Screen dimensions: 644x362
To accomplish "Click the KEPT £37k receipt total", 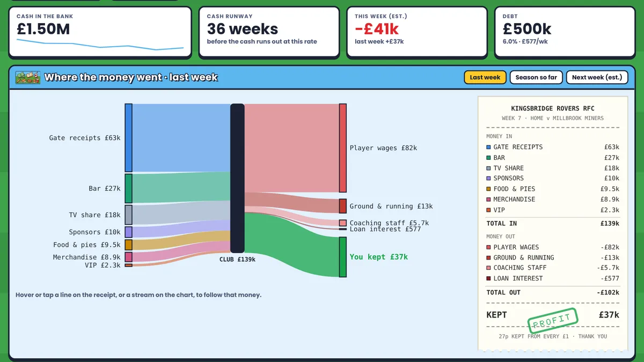I will point(553,315).
